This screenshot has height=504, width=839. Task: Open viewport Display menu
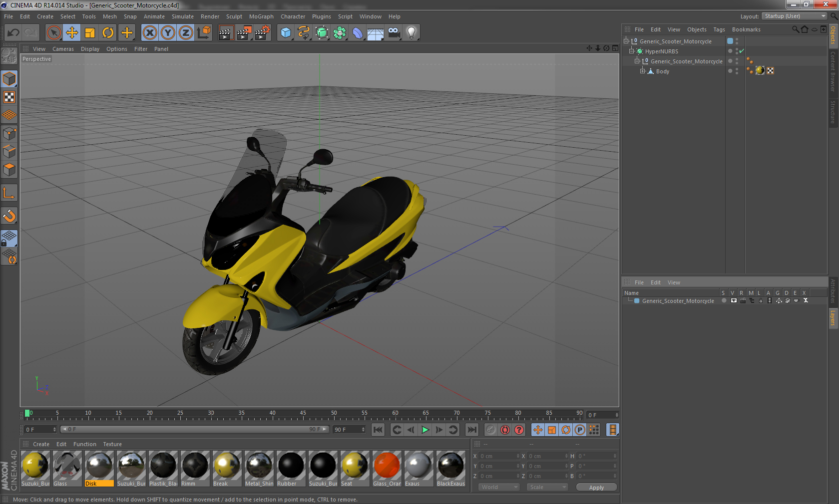click(90, 49)
